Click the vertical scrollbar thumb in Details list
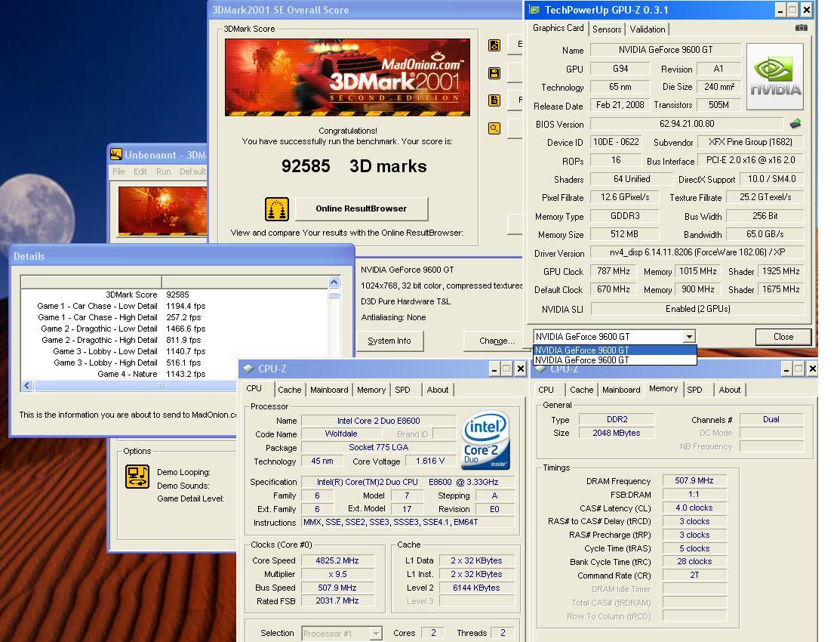The height and width of the screenshot is (642, 840). click(334, 295)
